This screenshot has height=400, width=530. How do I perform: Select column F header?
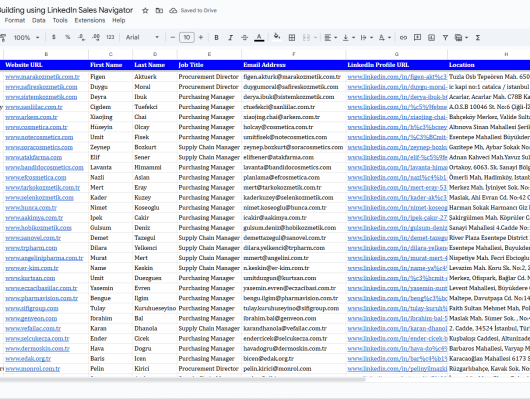(x=294, y=54)
